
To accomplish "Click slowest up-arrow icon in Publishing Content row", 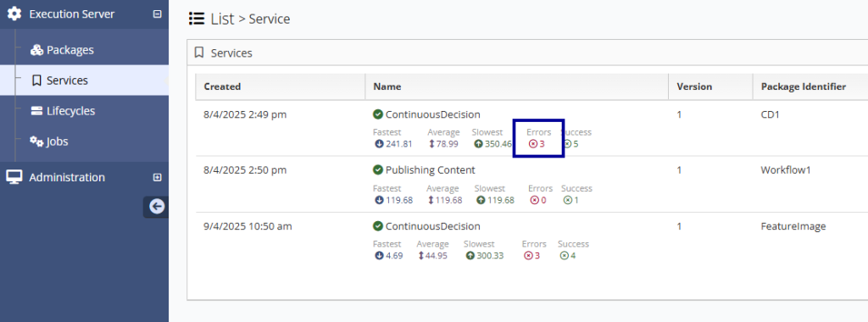I will click(x=481, y=200).
